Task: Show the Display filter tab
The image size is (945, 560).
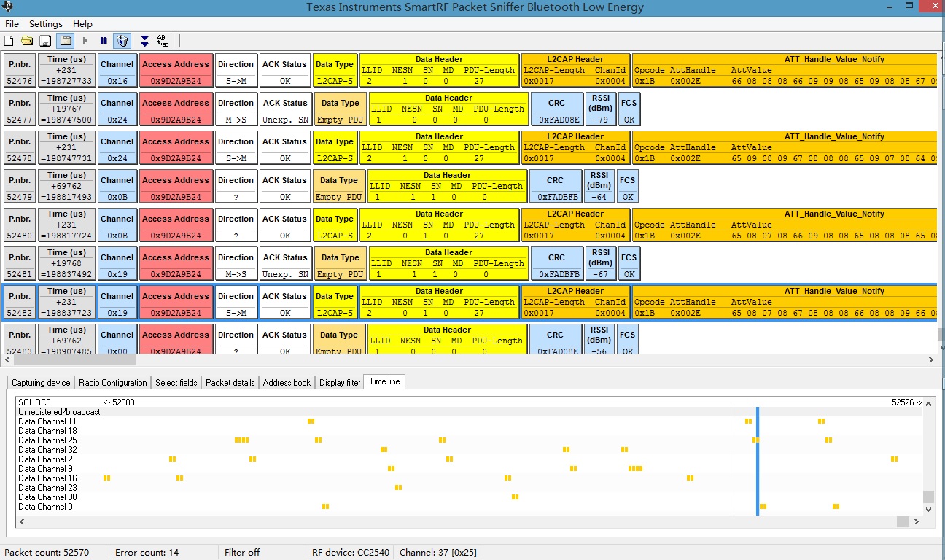Action: pyautogui.click(x=340, y=383)
